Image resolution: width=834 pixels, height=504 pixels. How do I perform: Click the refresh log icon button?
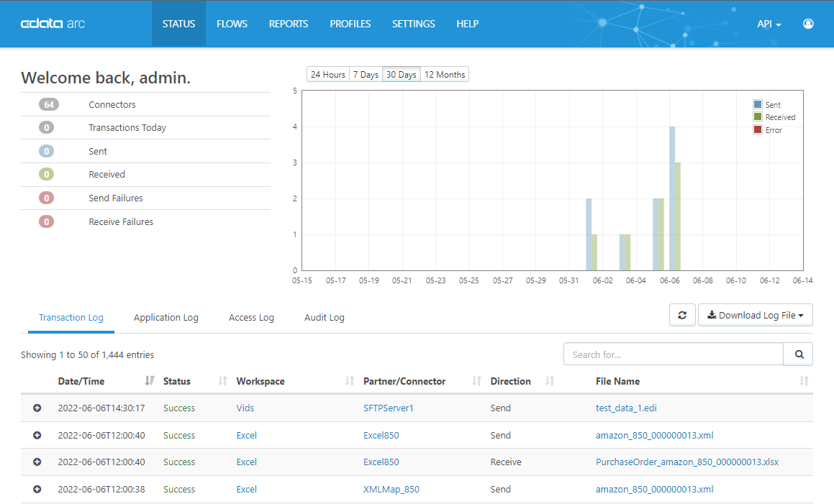click(x=682, y=315)
